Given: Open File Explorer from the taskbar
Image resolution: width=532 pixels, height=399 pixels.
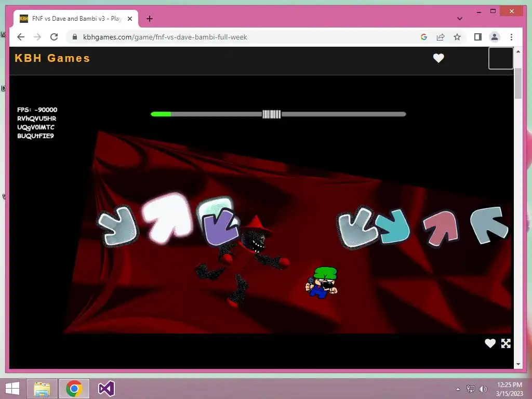Looking at the screenshot, I should (x=42, y=389).
